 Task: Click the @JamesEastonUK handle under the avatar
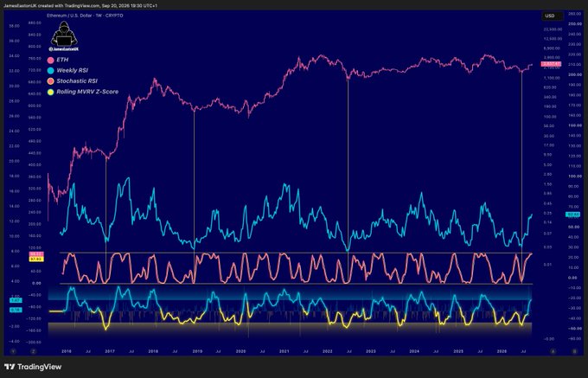click(x=64, y=49)
